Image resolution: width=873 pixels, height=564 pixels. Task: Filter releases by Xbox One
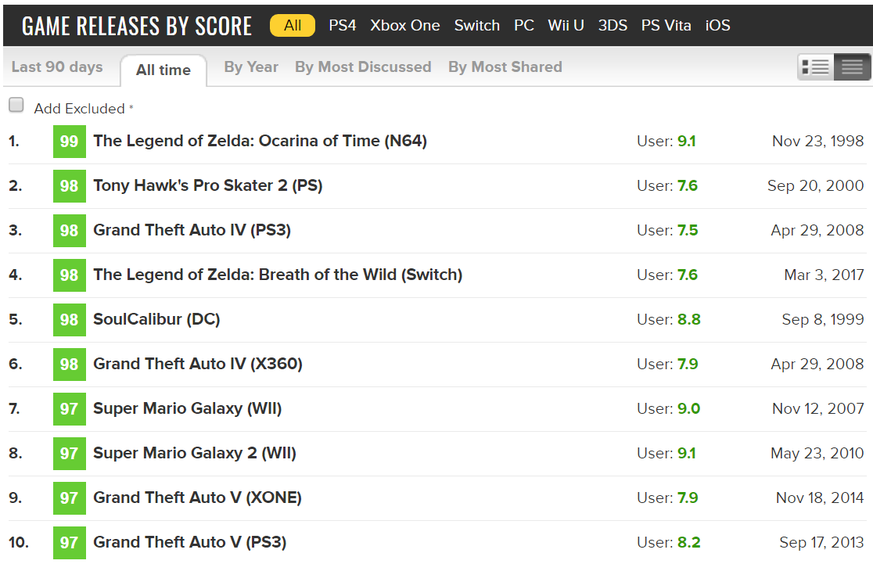(404, 25)
